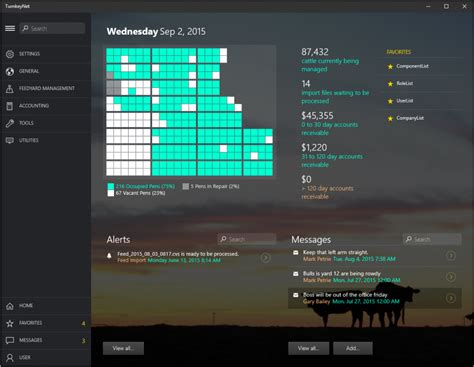The width and height of the screenshot is (474, 367).
Task: Select the SETTINGS menu label
Action: (29, 54)
